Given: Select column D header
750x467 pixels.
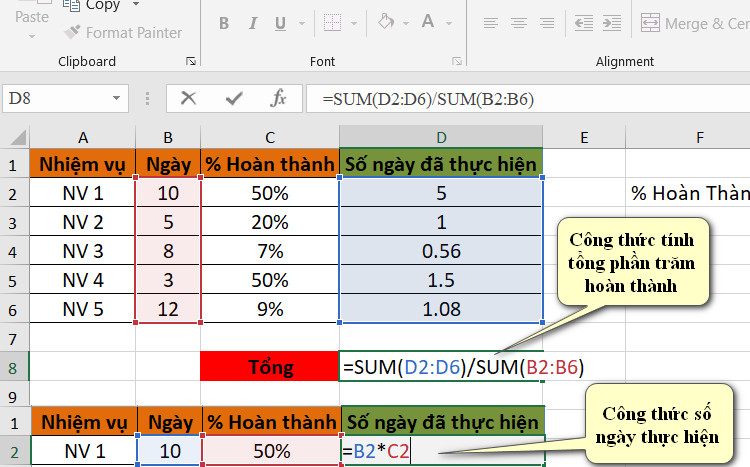Looking at the screenshot, I should point(441,137).
